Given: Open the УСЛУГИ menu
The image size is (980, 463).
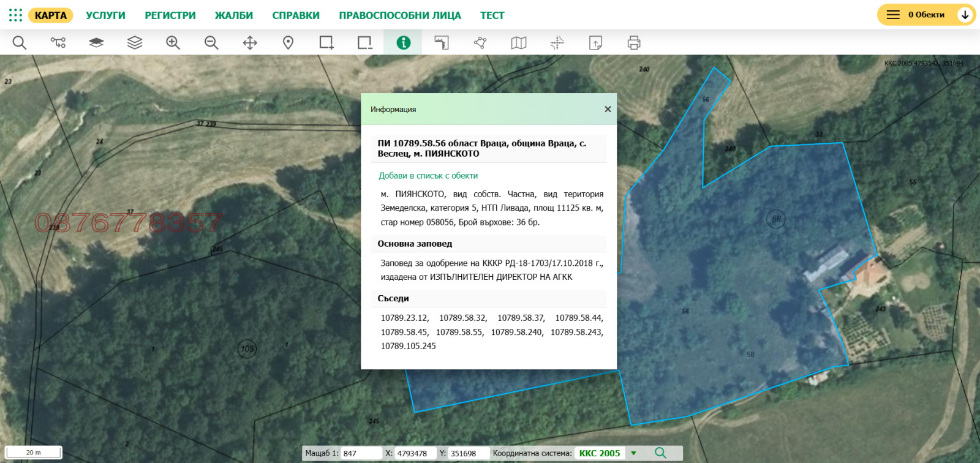Looking at the screenshot, I should click(105, 15).
